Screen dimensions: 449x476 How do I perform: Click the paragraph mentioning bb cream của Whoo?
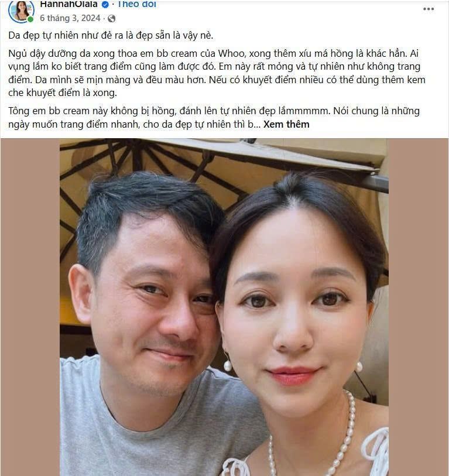(217, 73)
